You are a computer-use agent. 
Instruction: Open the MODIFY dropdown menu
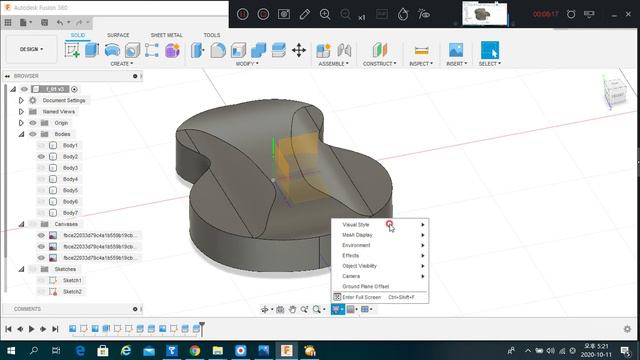coord(247,64)
